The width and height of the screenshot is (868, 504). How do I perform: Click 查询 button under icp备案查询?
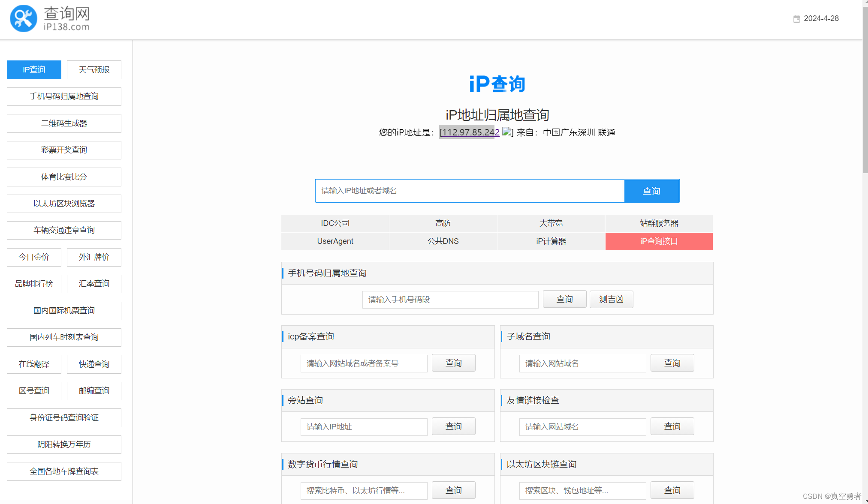(x=453, y=363)
